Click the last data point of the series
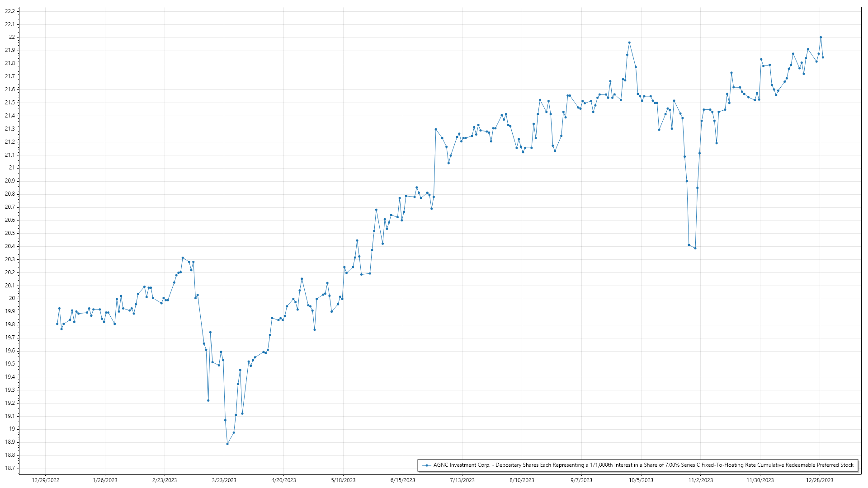The width and height of the screenshot is (868, 488). (x=823, y=57)
